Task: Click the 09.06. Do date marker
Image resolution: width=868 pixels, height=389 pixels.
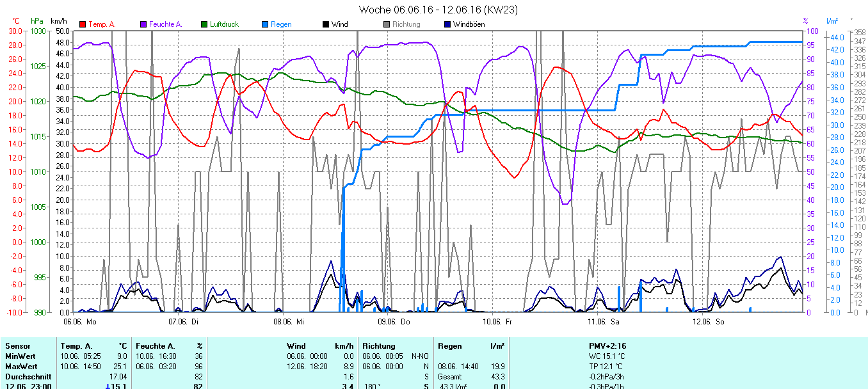Action: click(394, 321)
